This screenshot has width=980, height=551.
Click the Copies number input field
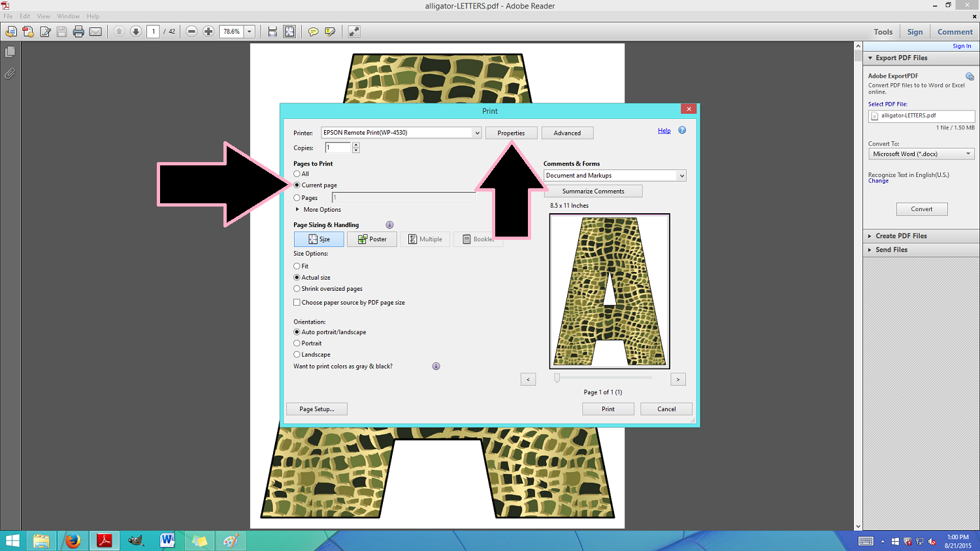click(338, 148)
